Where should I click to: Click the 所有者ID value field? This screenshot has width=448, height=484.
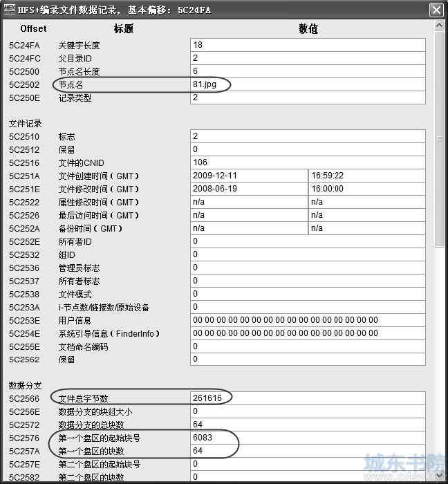coord(308,241)
